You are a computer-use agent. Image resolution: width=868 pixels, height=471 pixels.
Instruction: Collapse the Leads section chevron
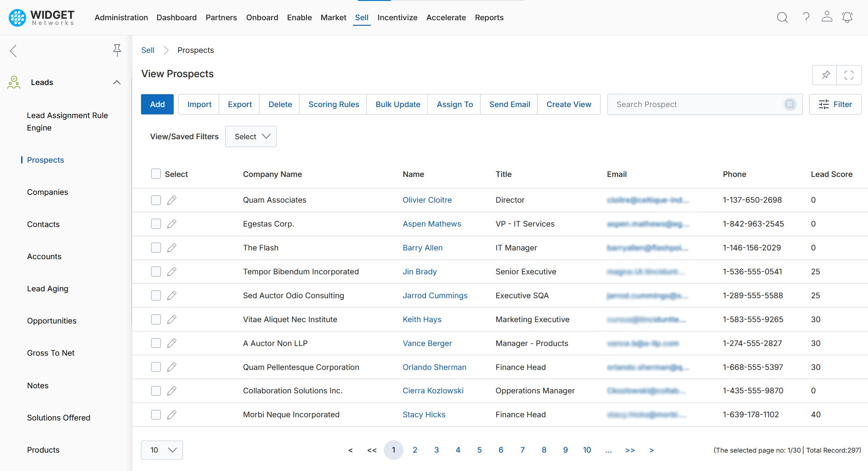click(117, 82)
